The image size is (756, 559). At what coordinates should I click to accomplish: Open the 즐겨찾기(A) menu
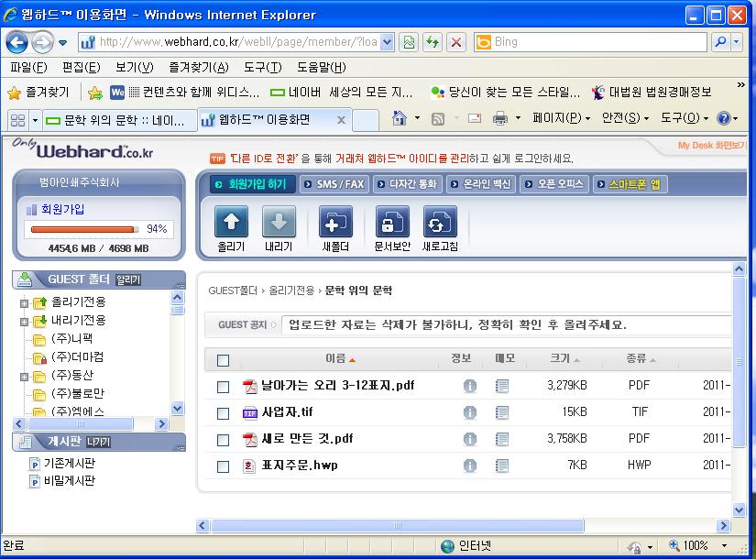coord(198,67)
